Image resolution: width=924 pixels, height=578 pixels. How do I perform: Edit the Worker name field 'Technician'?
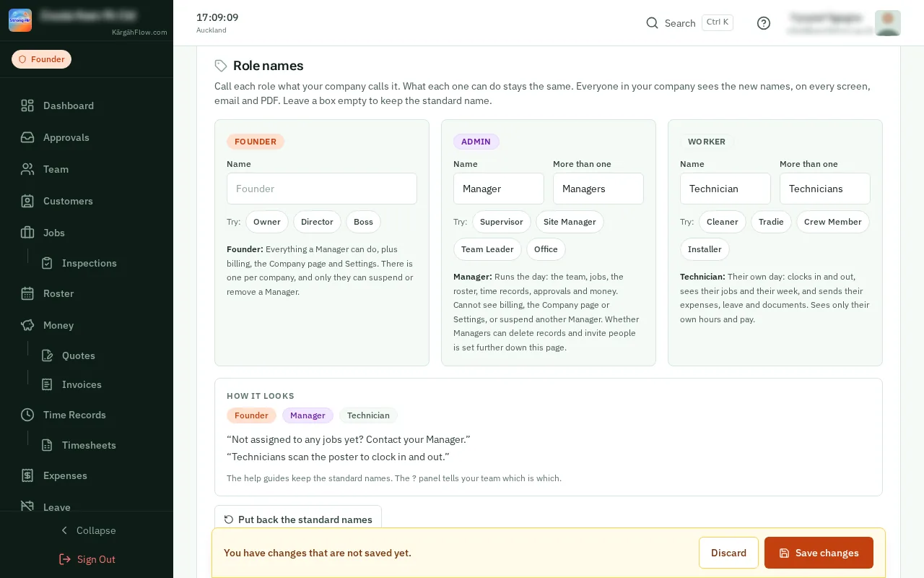725,189
